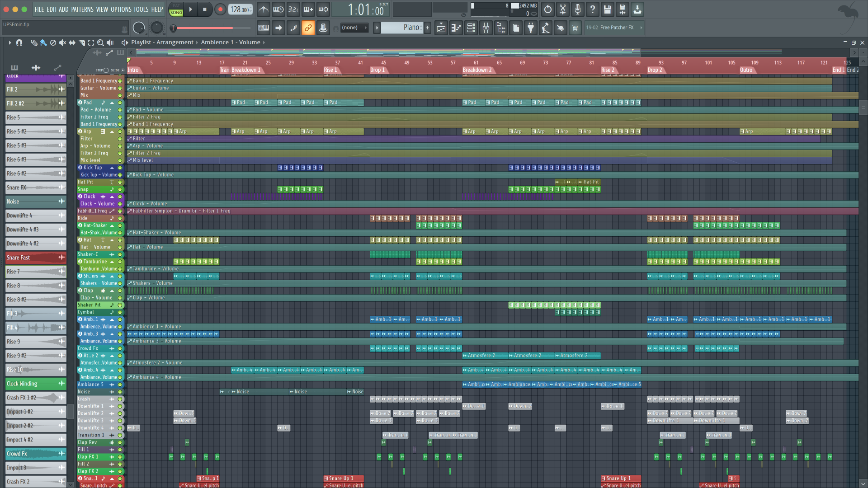This screenshot has width=868, height=488.
Task: Mute the Cymbal track green LED
Action: tap(120, 312)
